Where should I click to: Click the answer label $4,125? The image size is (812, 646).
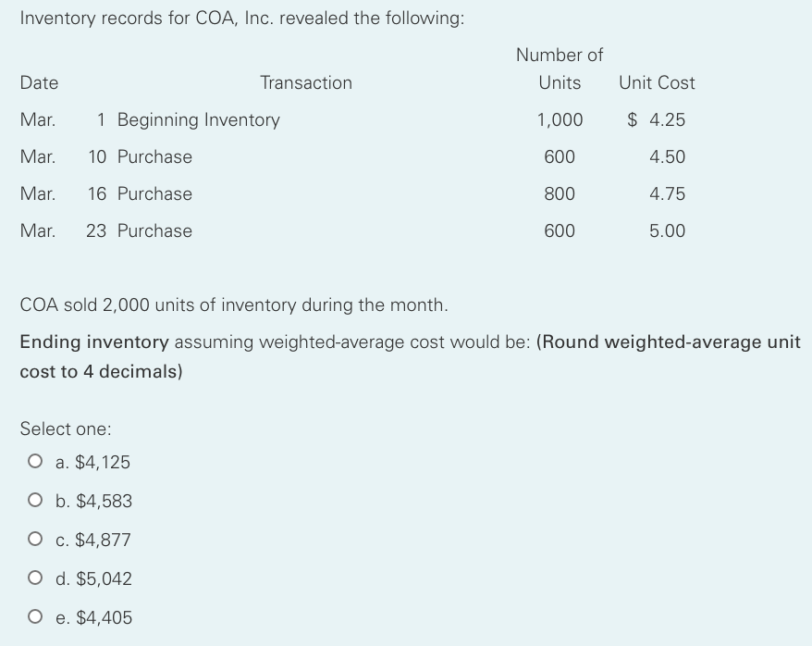pos(92,462)
